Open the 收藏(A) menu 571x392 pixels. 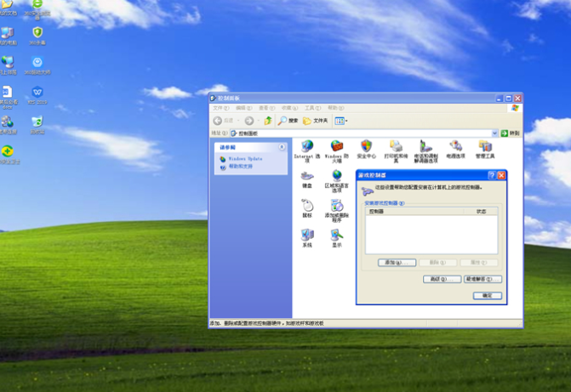point(289,108)
